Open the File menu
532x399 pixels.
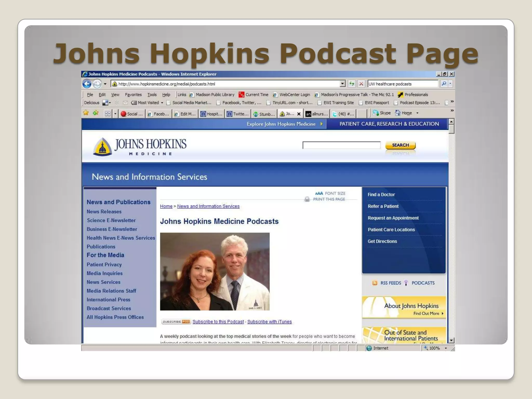(90, 95)
